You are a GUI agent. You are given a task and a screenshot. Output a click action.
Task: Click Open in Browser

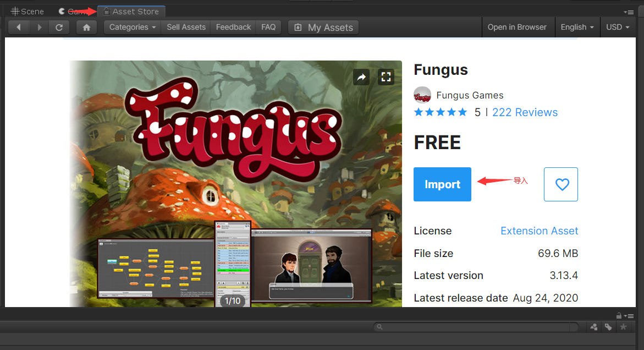517,27
